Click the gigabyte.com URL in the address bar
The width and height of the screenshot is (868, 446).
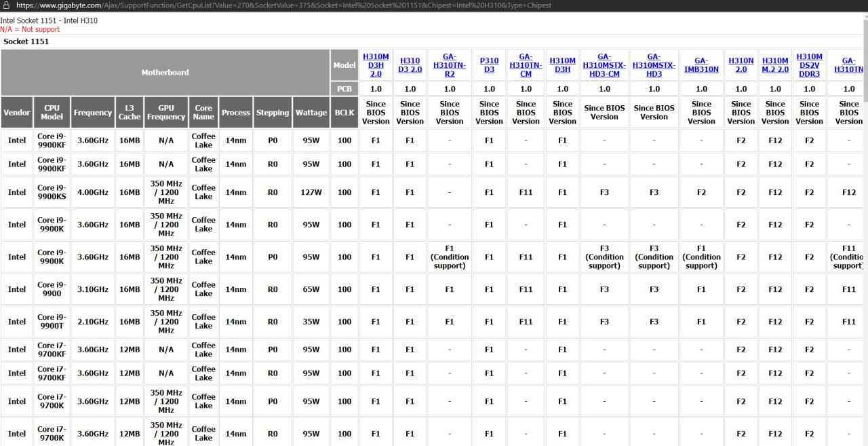click(x=283, y=5)
